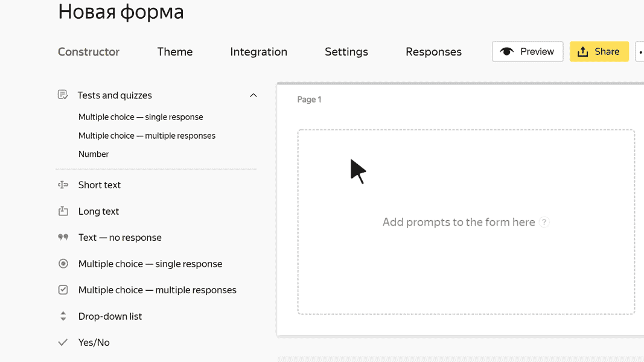Click the yellow Share button

pyautogui.click(x=599, y=52)
